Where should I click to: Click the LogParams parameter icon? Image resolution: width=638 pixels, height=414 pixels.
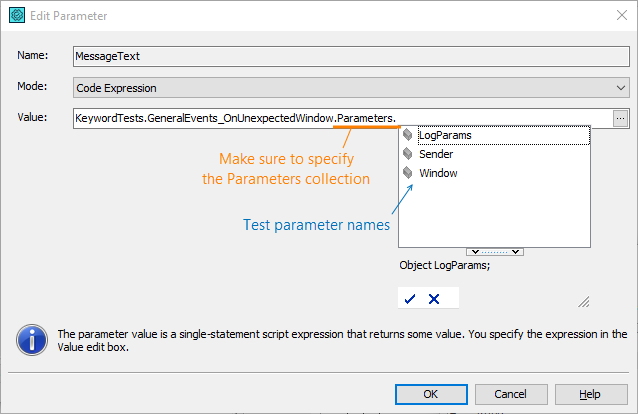coord(407,135)
